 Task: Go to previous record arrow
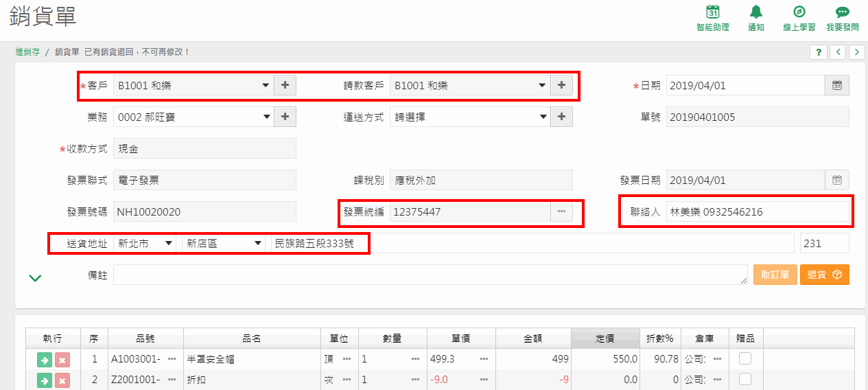click(x=838, y=52)
